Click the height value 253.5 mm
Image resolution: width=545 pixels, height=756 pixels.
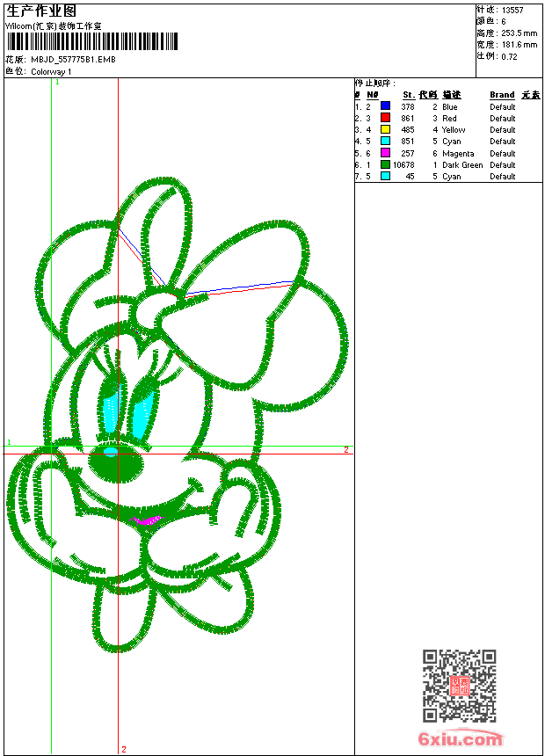point(519,33)
